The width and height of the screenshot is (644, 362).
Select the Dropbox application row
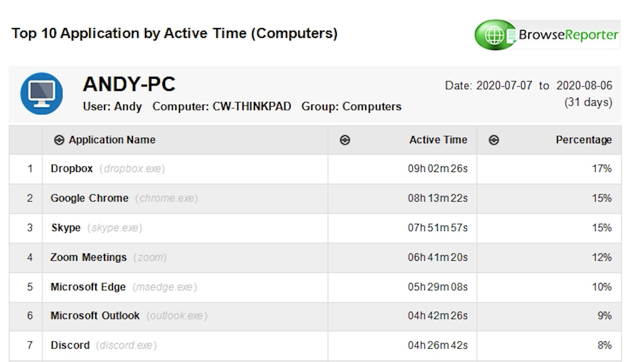(71, 169)
